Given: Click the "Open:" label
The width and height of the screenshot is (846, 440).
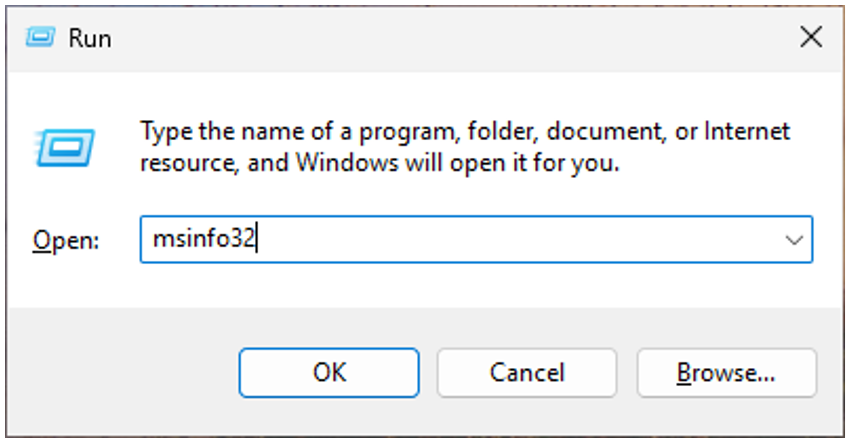Looking at the screenshot, I should [66, 241].
